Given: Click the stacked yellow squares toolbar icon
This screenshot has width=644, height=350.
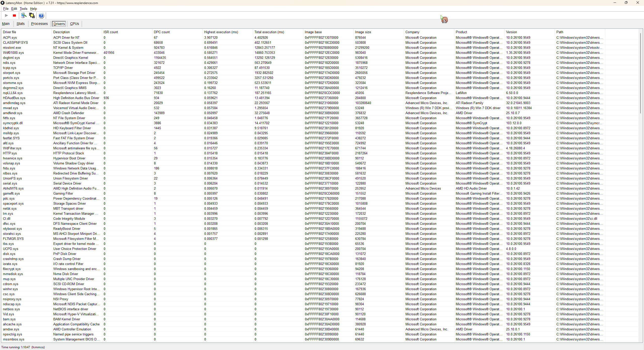Looking at the screenshot, I should [32, 16].
